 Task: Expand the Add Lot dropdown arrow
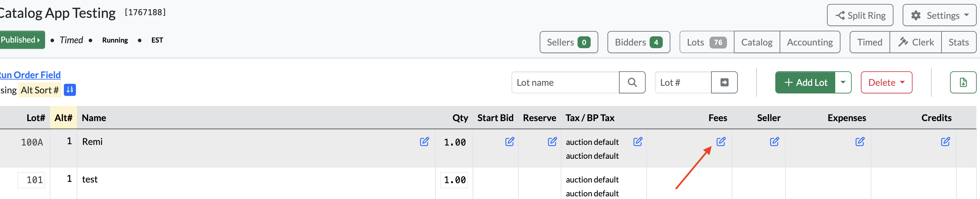point(843,83)
